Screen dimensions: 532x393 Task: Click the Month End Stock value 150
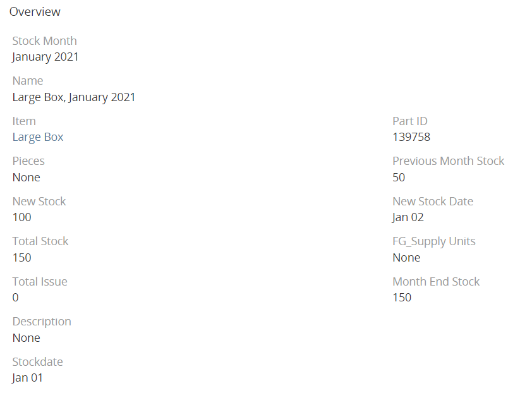pos(402,298)
